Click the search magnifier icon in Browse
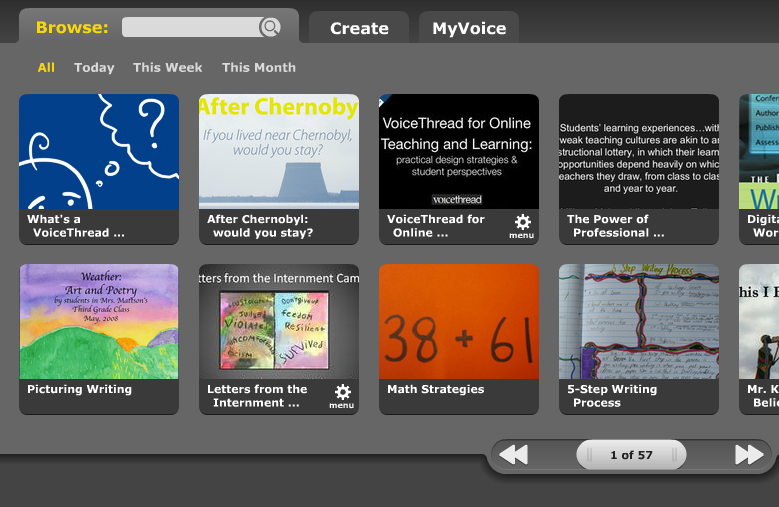Viewport: 779px width, 507px height. tap(270, 27)
